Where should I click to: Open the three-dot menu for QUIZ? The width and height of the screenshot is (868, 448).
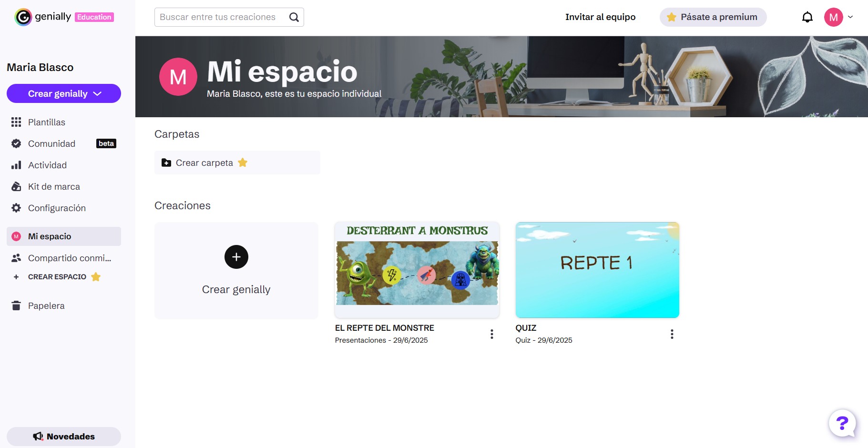(672, 334)
